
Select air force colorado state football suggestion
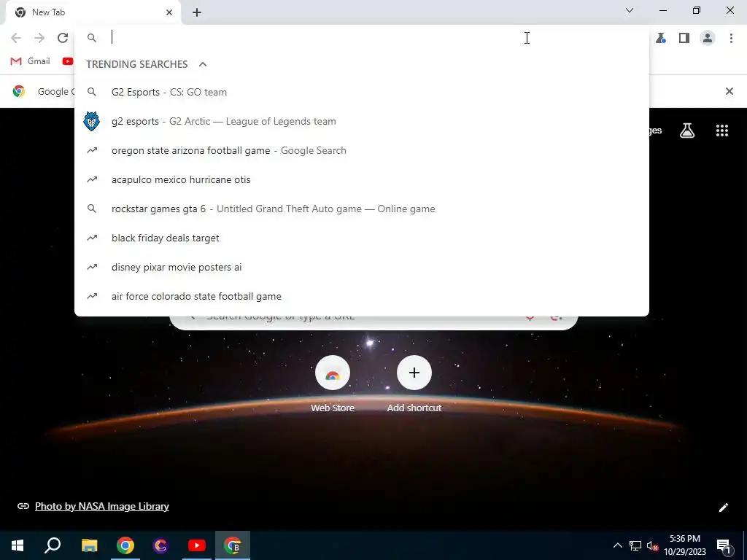coord(362,296)
